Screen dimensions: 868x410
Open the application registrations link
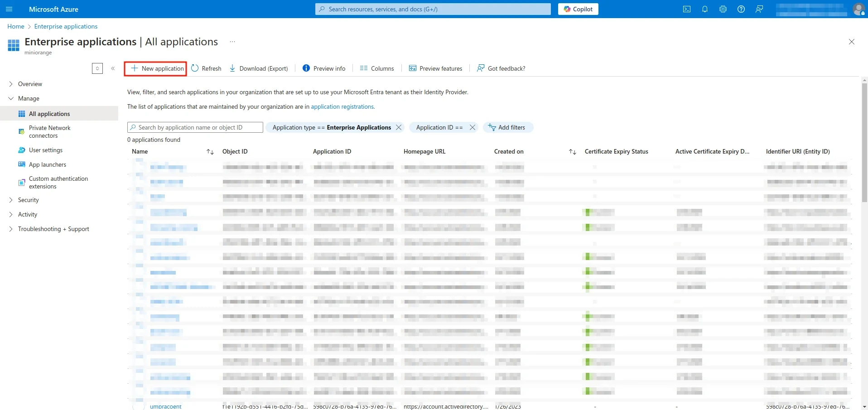(342, 106)
